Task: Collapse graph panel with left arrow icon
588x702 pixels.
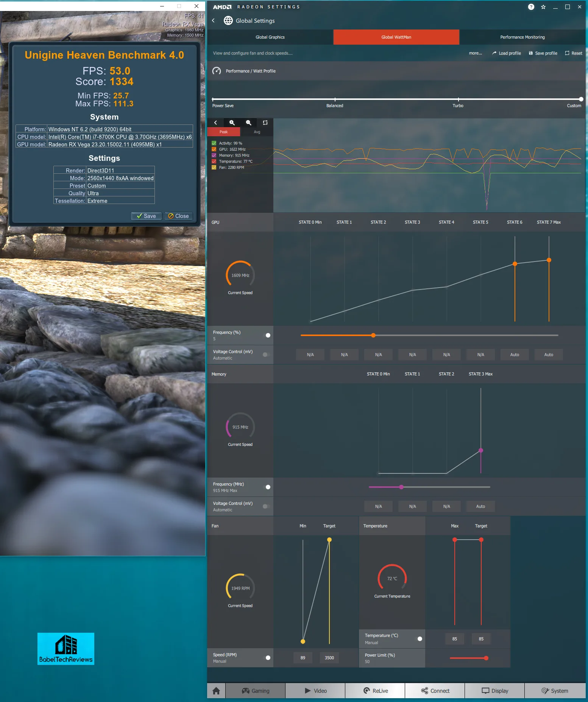Action: (215, 123)
